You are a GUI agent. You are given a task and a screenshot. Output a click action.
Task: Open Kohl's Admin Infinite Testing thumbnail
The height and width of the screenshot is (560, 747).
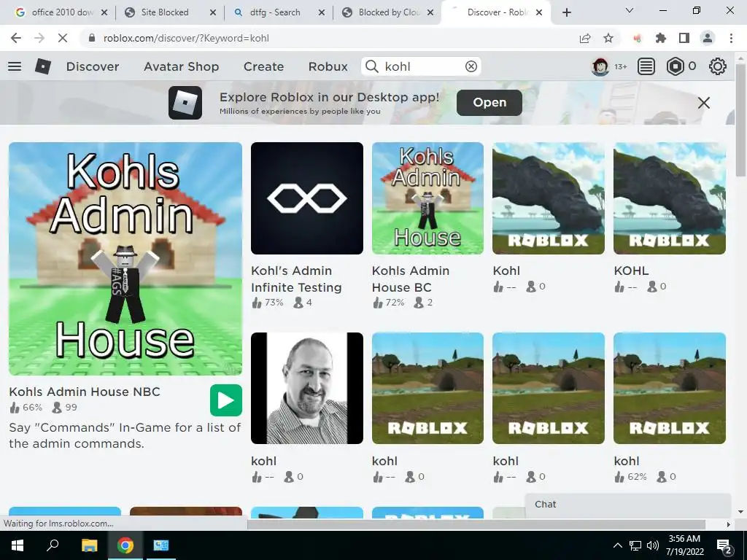coord(307,198)
